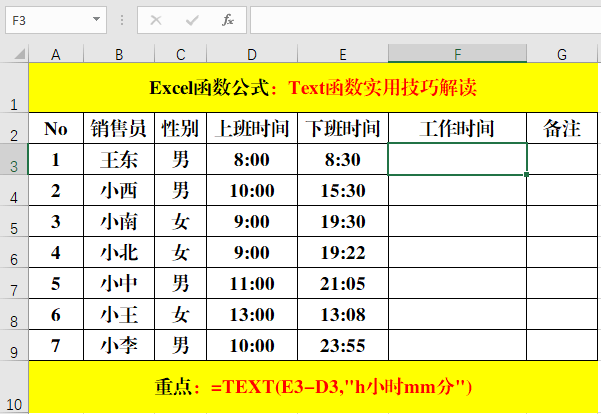601x414 pixels.
Task: Select the cell containing '小李'
Action: pos(119,345)
